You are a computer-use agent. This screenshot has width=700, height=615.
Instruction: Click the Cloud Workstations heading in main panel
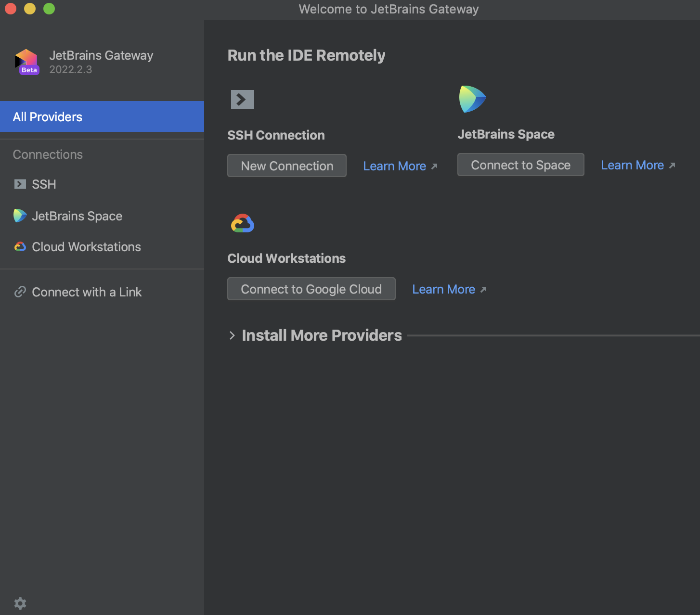(x=286, y=258)
